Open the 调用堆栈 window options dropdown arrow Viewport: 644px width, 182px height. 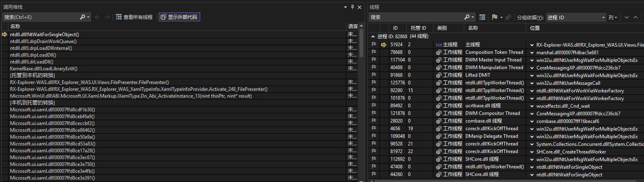[345, 7]
